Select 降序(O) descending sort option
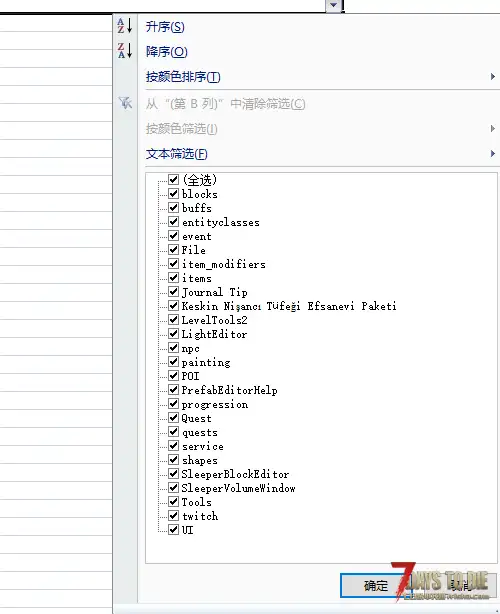The width and height of the screenshot is (500, 614). click(166, 51)
